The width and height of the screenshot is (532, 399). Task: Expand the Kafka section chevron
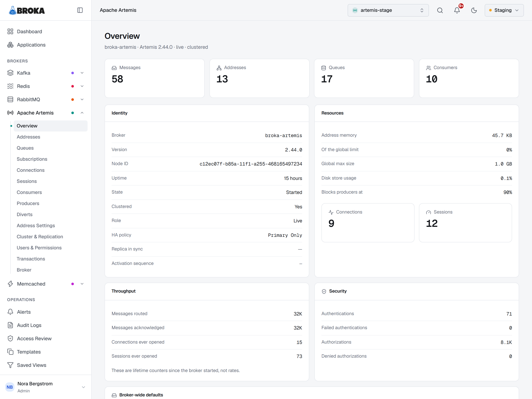coord(82,73)
